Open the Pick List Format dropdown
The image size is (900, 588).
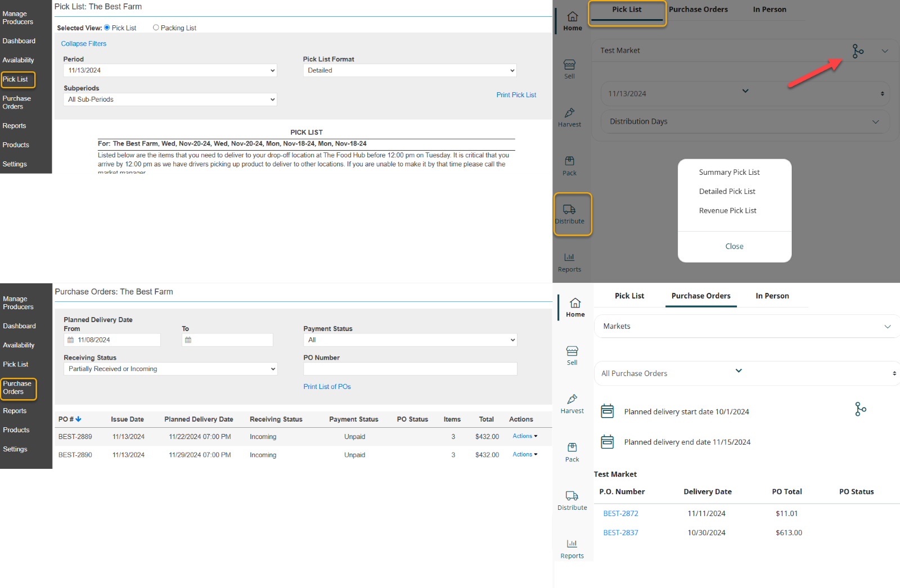click(409, 70)
